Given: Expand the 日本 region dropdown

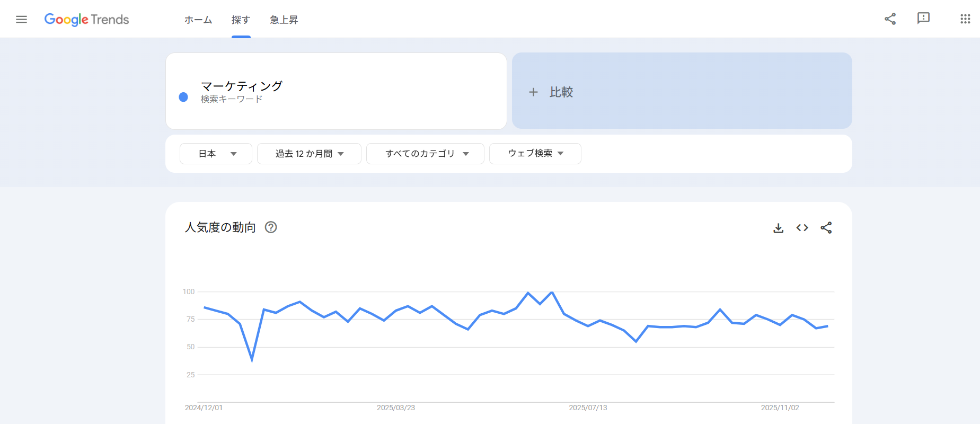Looking at the screenshot, I should pos(216,154).
